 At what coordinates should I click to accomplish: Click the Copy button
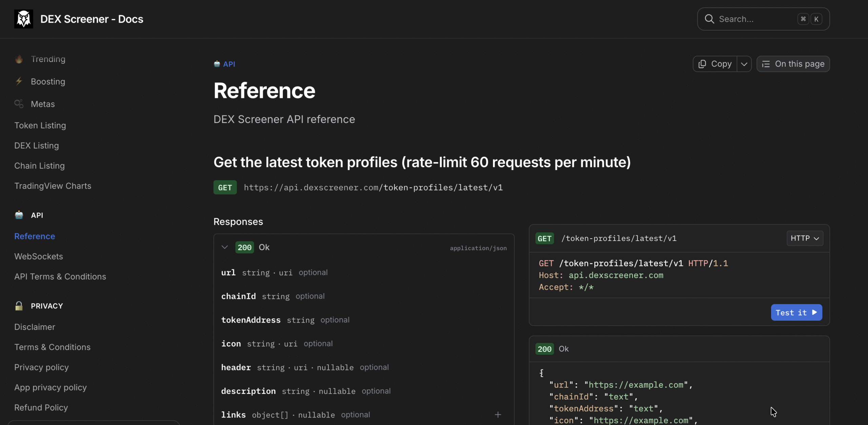point(715,64)
